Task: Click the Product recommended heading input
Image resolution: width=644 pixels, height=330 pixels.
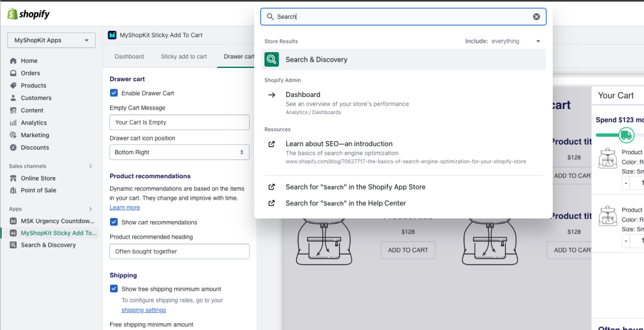Action: coord(179,251)
